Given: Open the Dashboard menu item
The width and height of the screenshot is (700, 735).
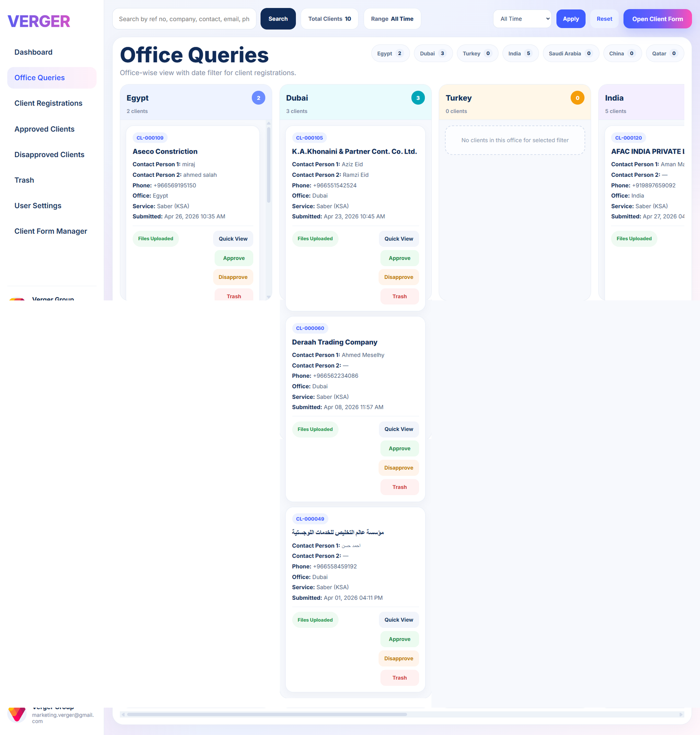Looking at the screenshot, I should click(52, 52).
